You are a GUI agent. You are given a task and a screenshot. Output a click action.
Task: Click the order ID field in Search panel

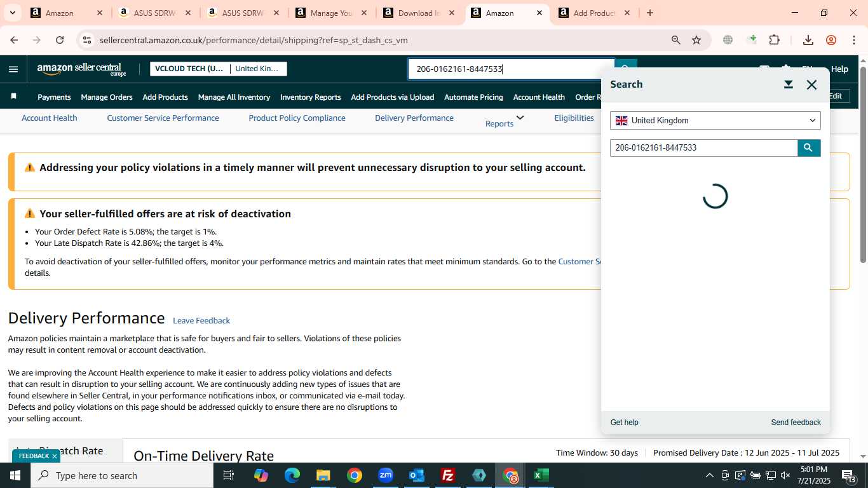703,148
